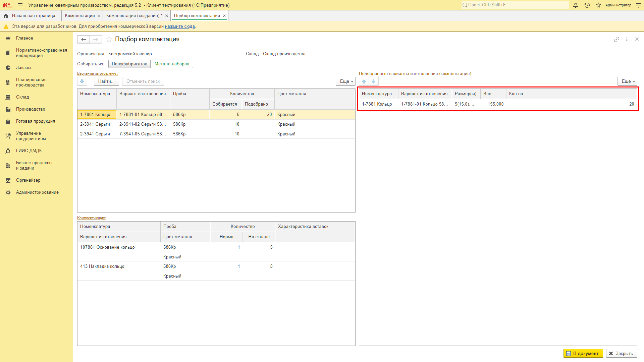Open notifications bell icon
The height and width of the screenshot is (362, 644).
coord(576,5)
